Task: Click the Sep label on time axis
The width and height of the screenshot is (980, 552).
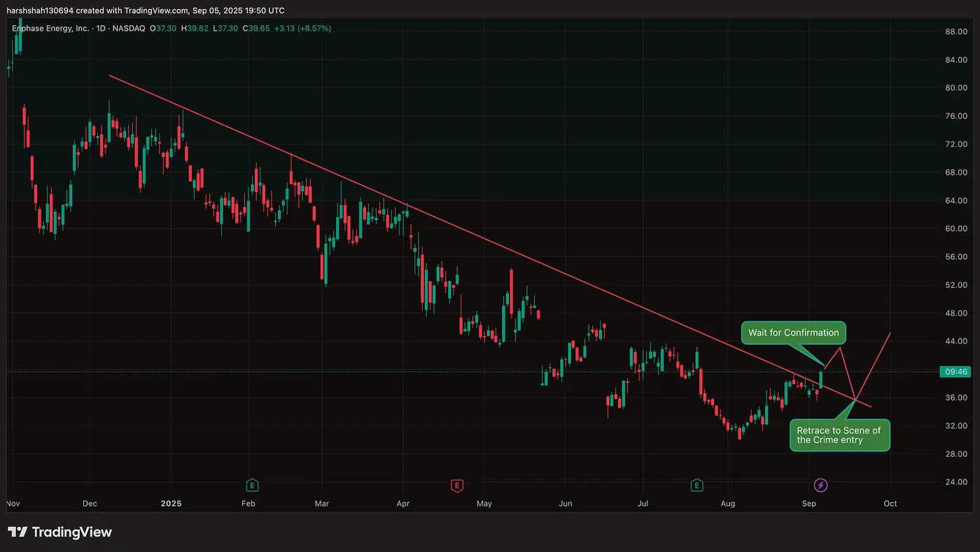Action: point(809,504)
